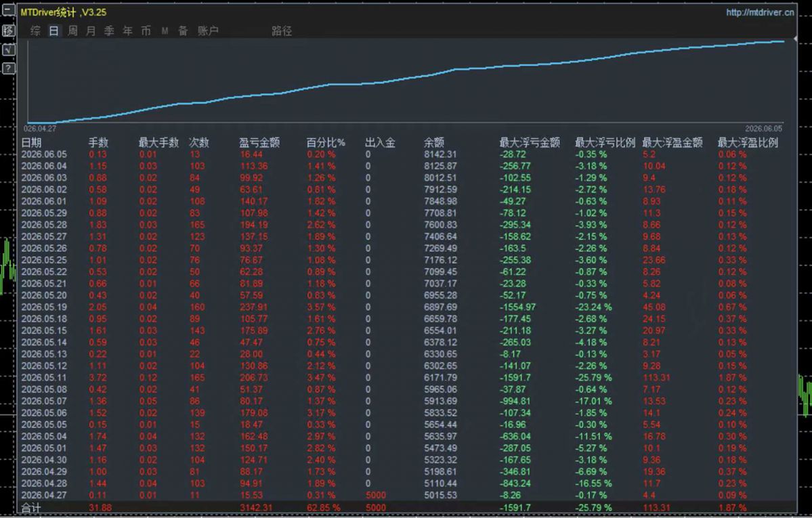Open the 账户 account tab
The image size is (812, 518).
(x=208, y=31)
